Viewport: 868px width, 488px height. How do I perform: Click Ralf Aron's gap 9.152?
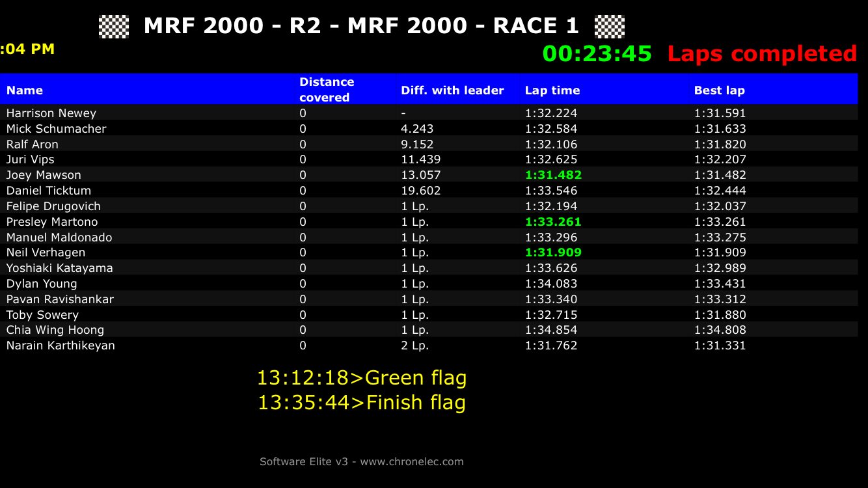pos(417,144)
